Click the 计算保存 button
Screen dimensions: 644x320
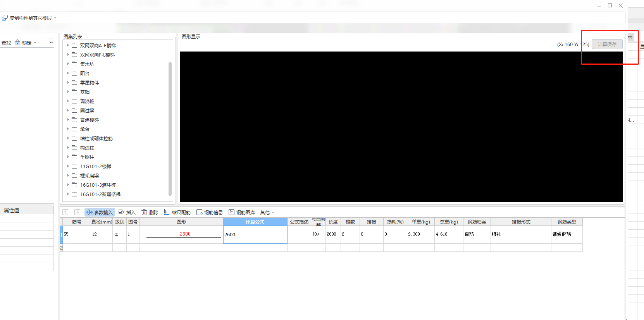pyautogui.click(x=607, y=44)
